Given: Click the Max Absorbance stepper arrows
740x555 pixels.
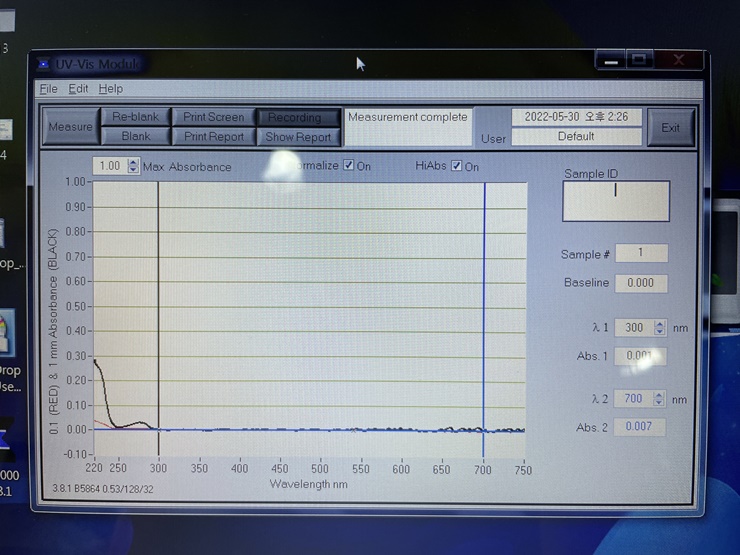Looking at the screenshot, I should (134, 166).
